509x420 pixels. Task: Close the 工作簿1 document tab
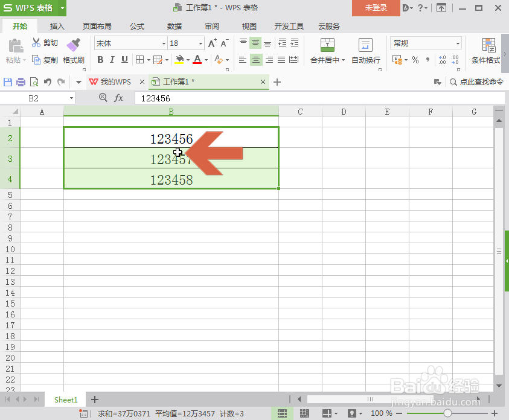tap(263, 82)
